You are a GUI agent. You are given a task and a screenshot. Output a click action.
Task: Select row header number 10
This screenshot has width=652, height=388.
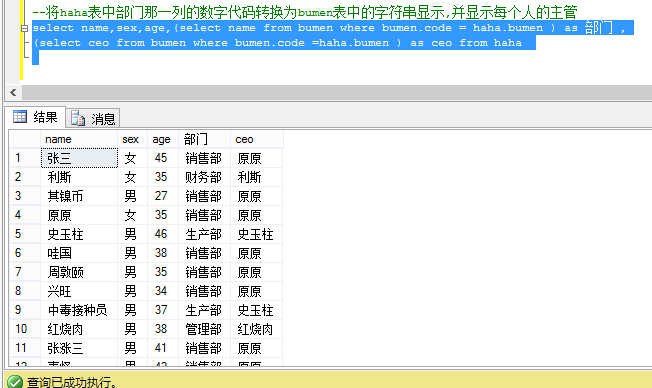tap(25, 329)
